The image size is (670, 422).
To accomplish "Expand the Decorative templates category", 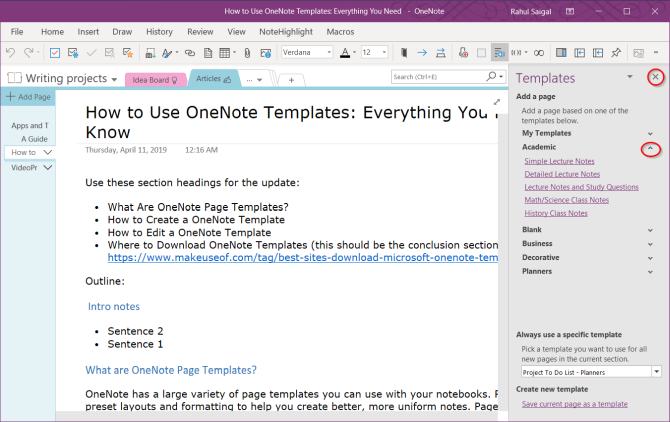I will tap(650, 258).
